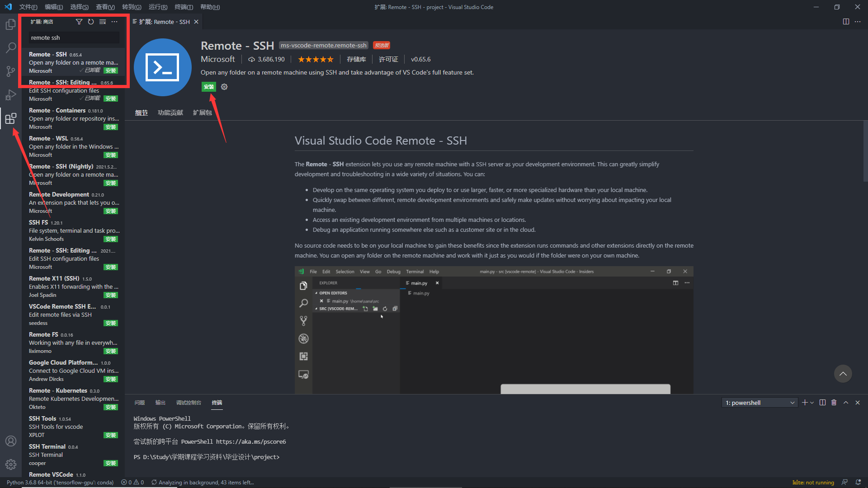Refresh the extensions list
Screen dimensions: 868x488
pyautogui.click(x=91, y=22)
